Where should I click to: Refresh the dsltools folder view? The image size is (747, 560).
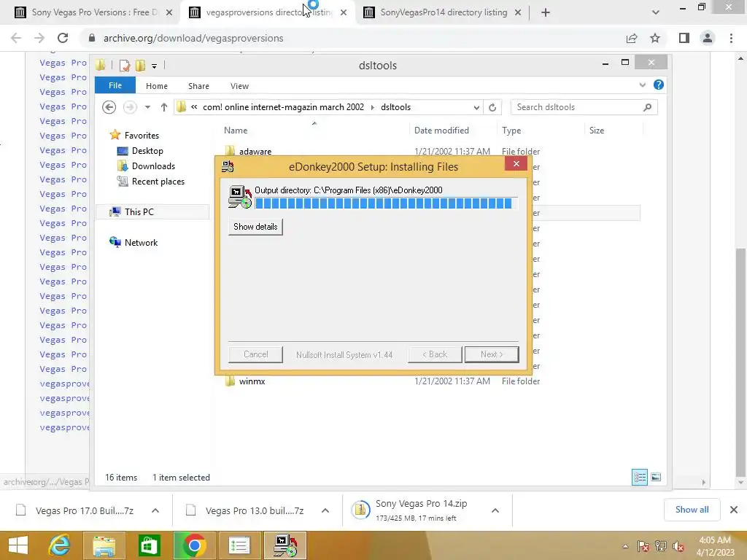[x=492, y=108]
